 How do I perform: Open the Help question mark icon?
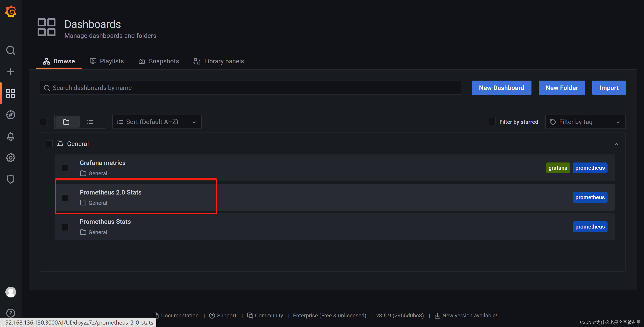click(11, 313)
